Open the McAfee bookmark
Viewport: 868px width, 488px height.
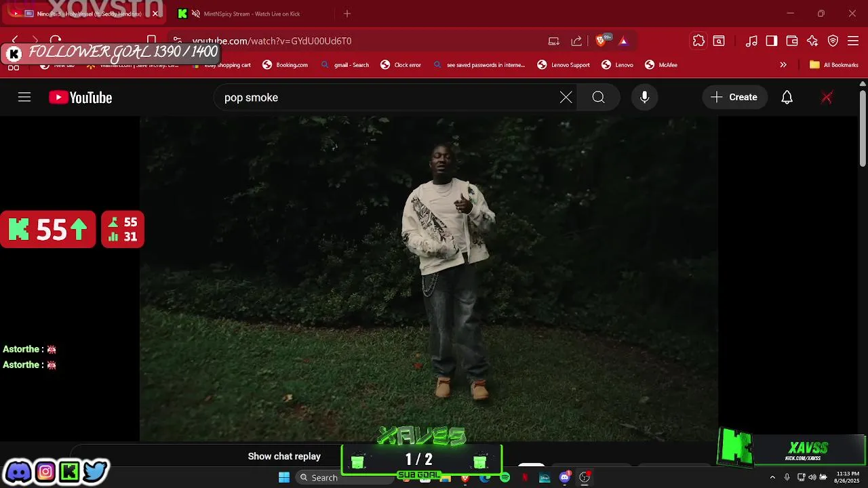[x=661, y=65]
